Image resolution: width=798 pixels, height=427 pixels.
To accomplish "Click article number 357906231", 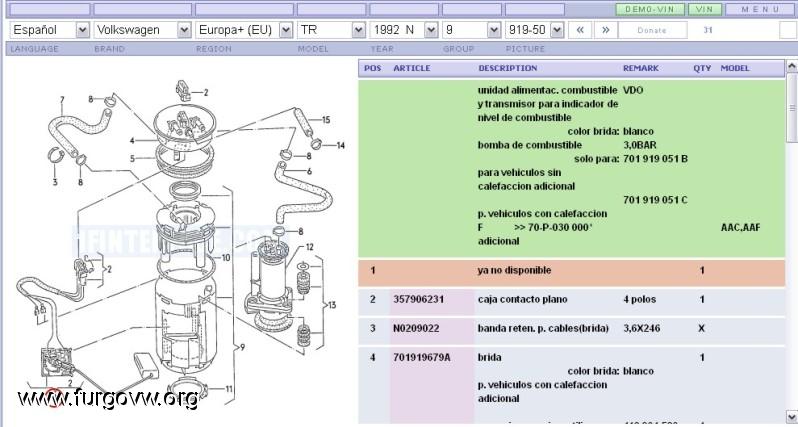I will point(416,299).
